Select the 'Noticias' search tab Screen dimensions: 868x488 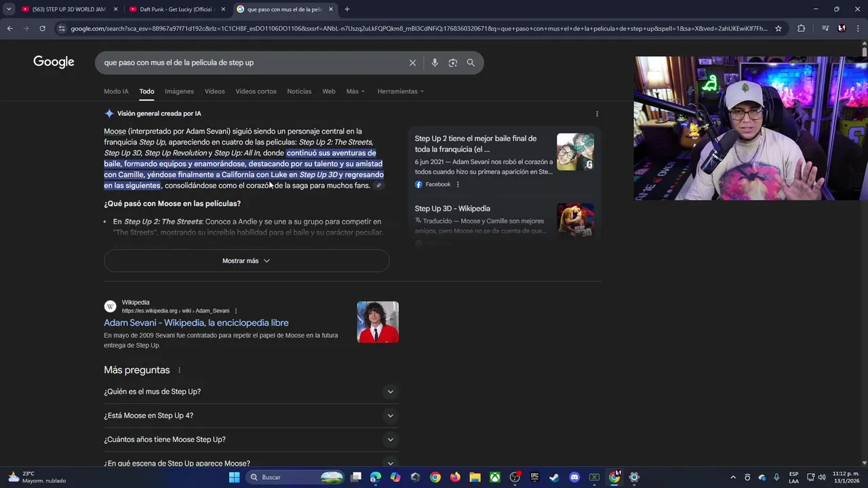click(x=299, y=91)
